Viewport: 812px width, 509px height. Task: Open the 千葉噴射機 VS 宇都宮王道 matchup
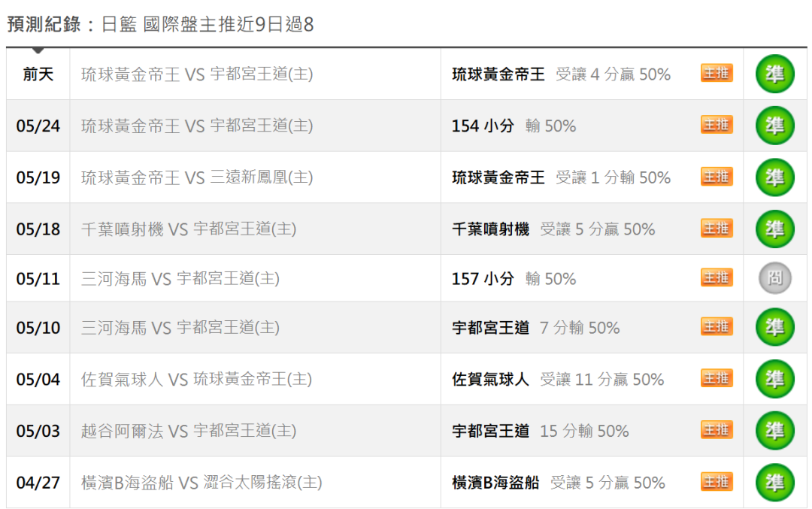(189, 229)
